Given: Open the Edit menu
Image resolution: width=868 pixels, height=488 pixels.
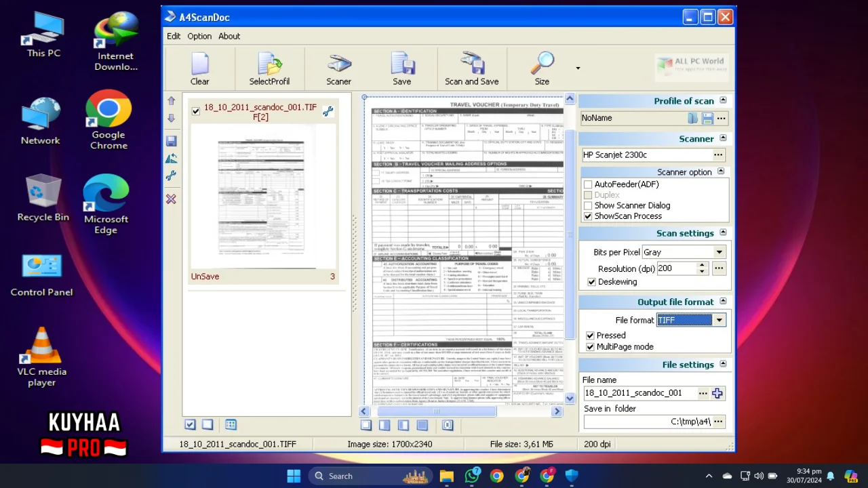Looking at the screenshot, I should pyautogui.click(x=174, y=36).
